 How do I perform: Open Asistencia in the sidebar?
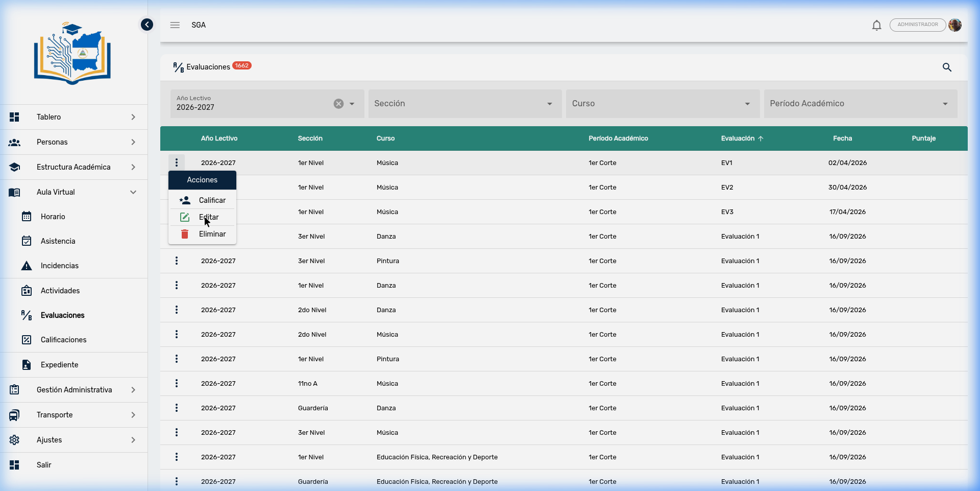pos(58,241)
